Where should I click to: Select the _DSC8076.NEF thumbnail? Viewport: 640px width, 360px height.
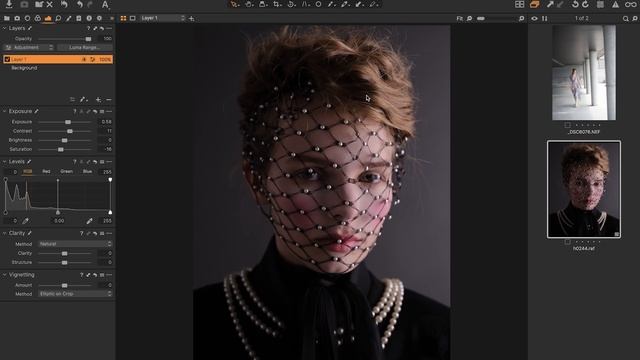(x=584, y=73)
